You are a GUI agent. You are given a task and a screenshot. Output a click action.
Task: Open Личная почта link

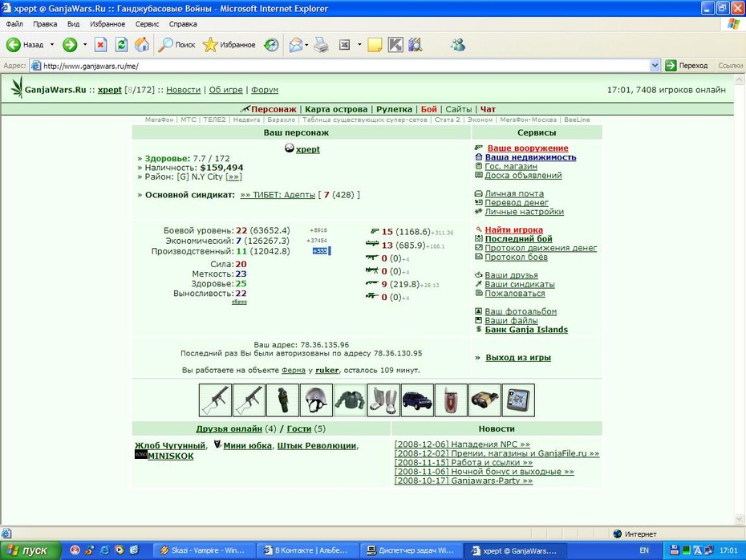[x=514, y=193]
